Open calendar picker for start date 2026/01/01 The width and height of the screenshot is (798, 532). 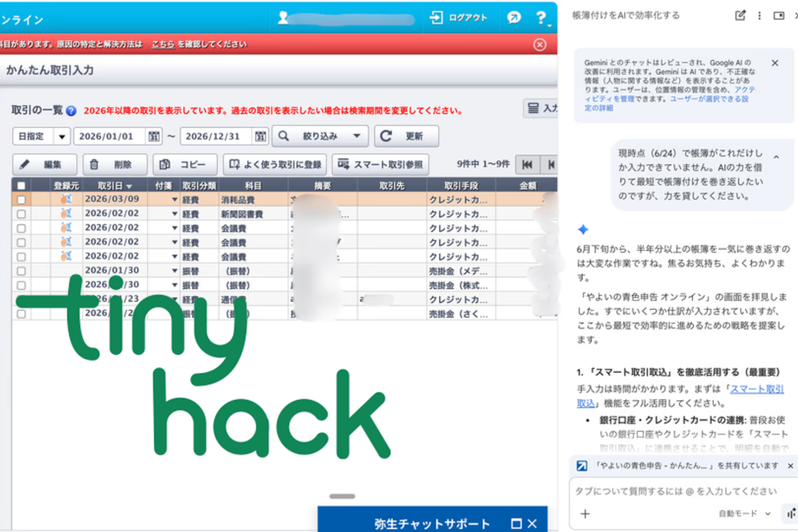tap(154, 136)
